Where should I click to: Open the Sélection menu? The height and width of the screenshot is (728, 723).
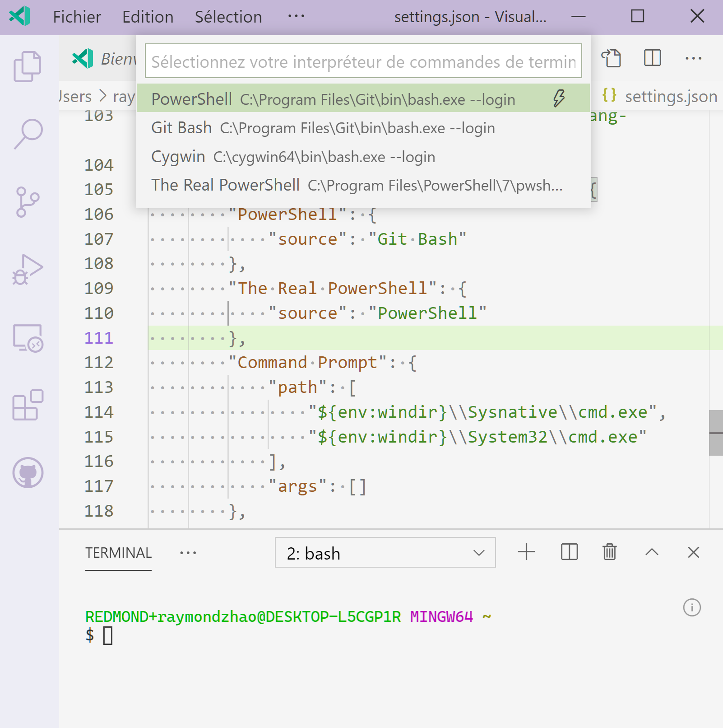[228, 17]
